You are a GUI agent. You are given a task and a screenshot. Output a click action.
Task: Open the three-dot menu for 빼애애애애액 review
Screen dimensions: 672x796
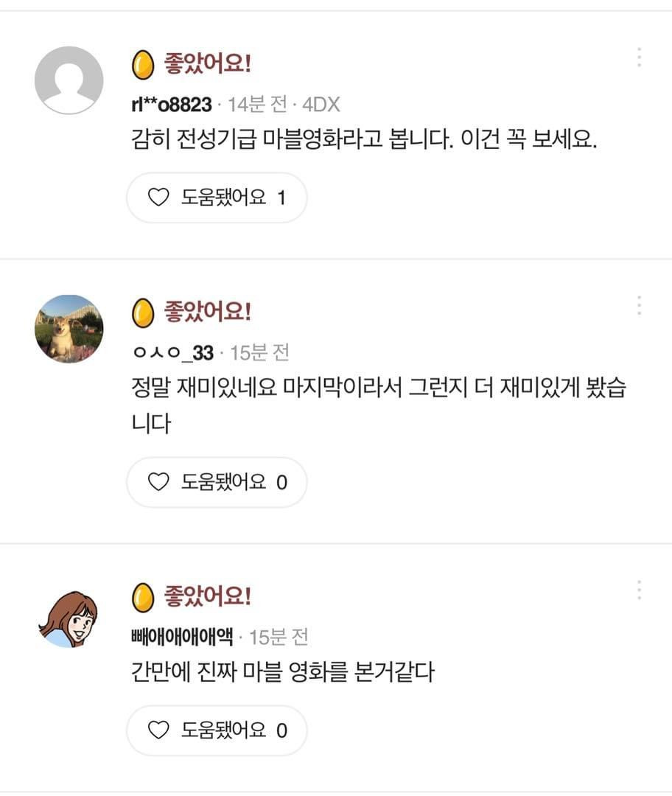coord(639,590)
